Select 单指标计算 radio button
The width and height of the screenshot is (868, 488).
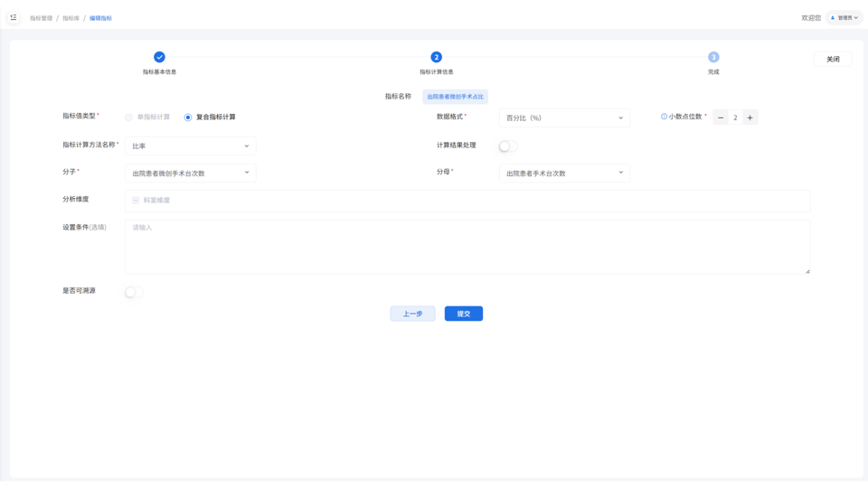129,117
